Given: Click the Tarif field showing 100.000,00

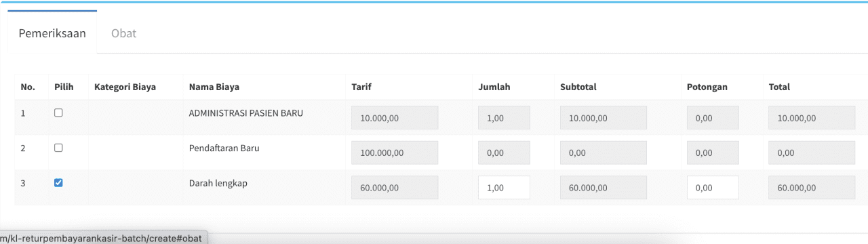Looking at the screenshot, I should point(395,153).
